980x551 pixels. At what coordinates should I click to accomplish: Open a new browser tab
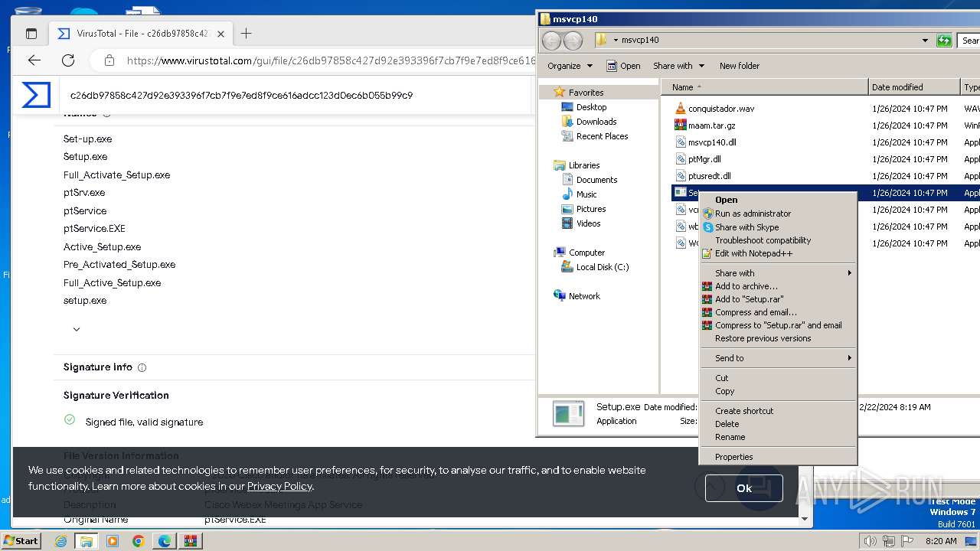pyautogui.click(x=246, y=34)
